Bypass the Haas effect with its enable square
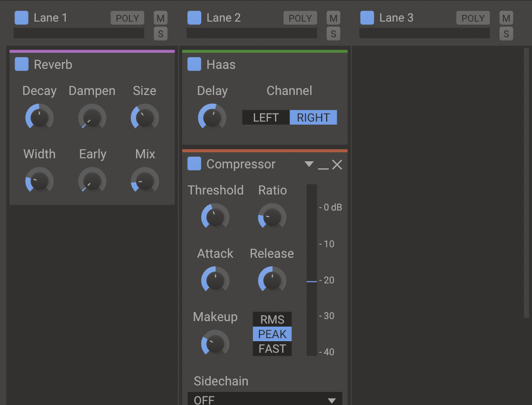The height and width of the screenshot is (405, 532). tap(194, 64)
